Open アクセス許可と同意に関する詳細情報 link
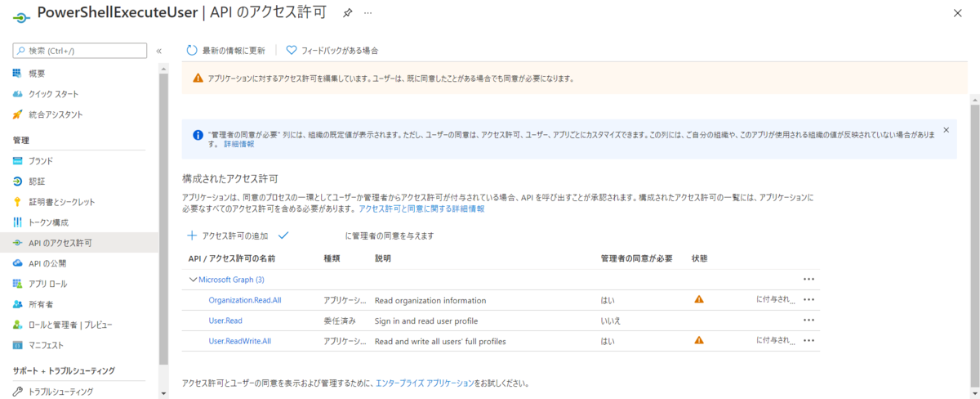980x399 pixels. tap(421, 208)
